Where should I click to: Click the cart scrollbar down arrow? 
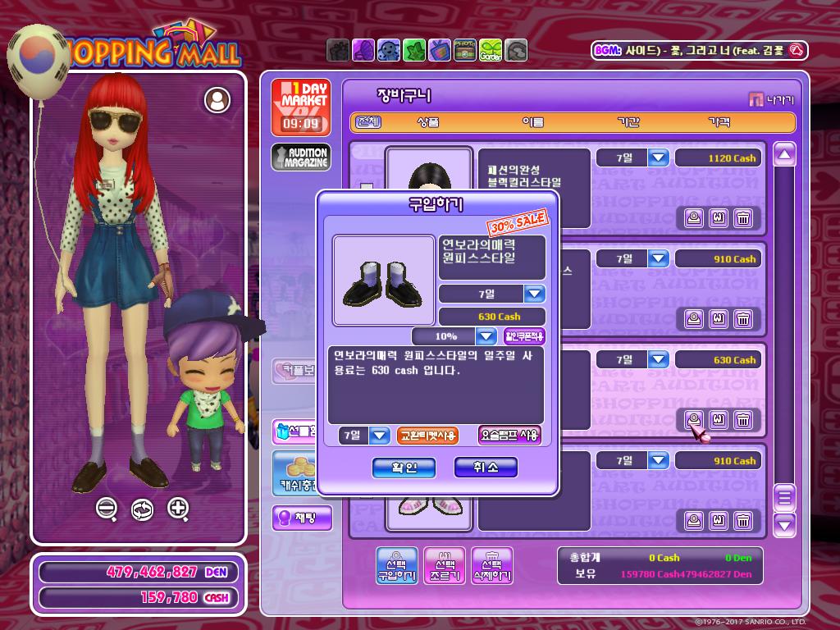point(784,526)
